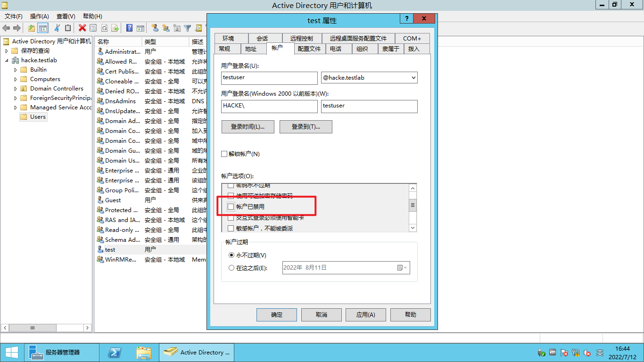Open the account expiry date picker dropdown
Viewport: 644px width, 362px height.
[402, 268]
